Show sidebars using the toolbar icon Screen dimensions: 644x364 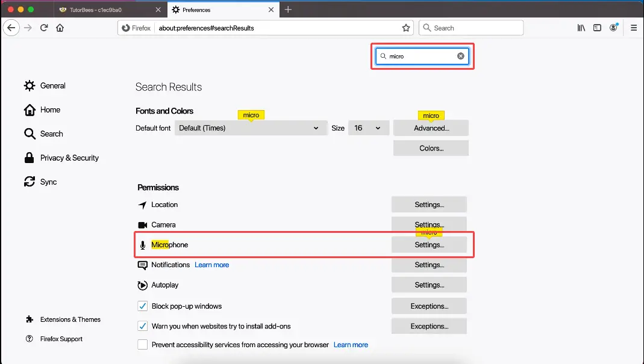point(597,28)
